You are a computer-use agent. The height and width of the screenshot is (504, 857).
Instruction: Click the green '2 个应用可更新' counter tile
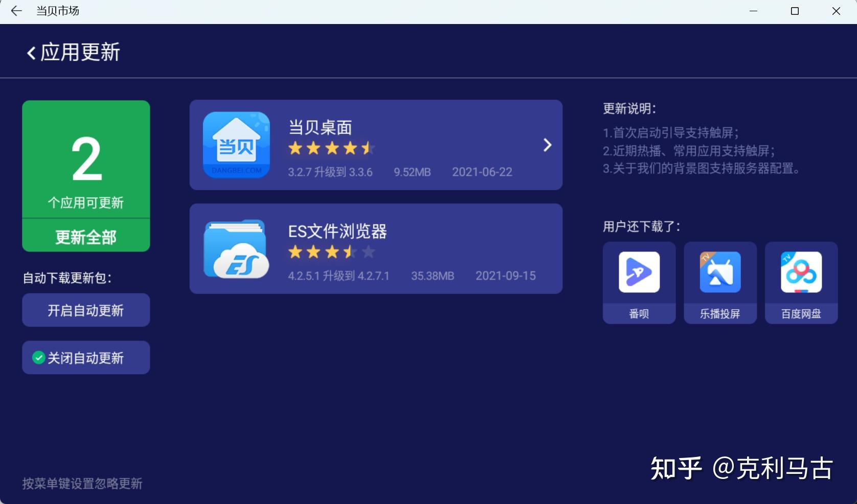click(86, 159)
